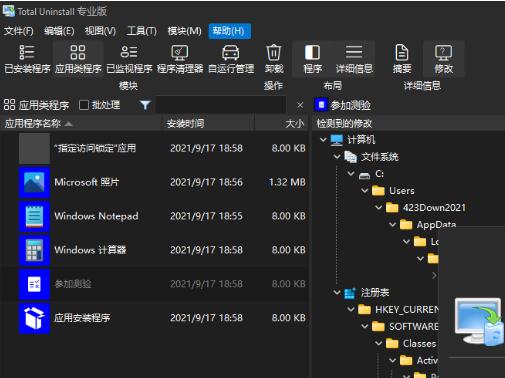Select the 应用安装程序 package icon
Screen dimensions: 505x378
pos(34,318)
